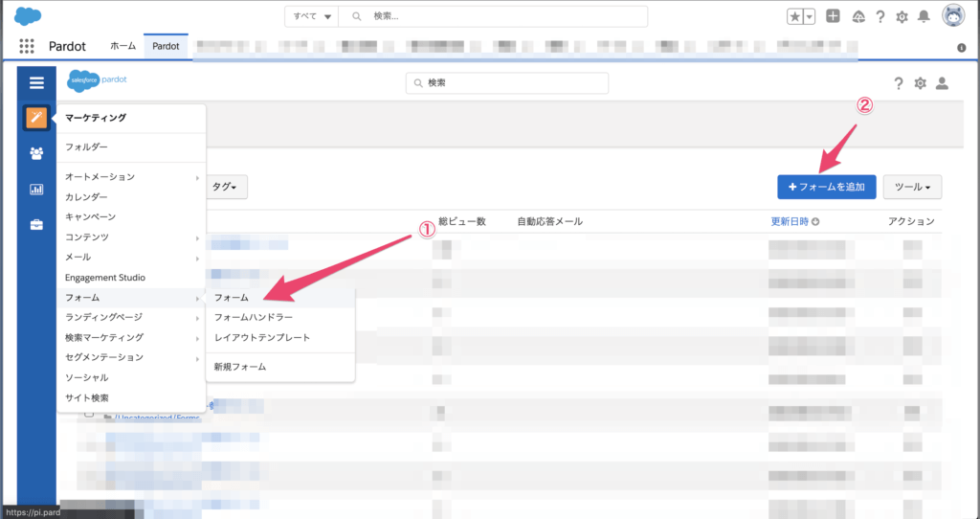Focus the global 検索 search field
This screenshot has width=980, height=519.
coord(493,17)
